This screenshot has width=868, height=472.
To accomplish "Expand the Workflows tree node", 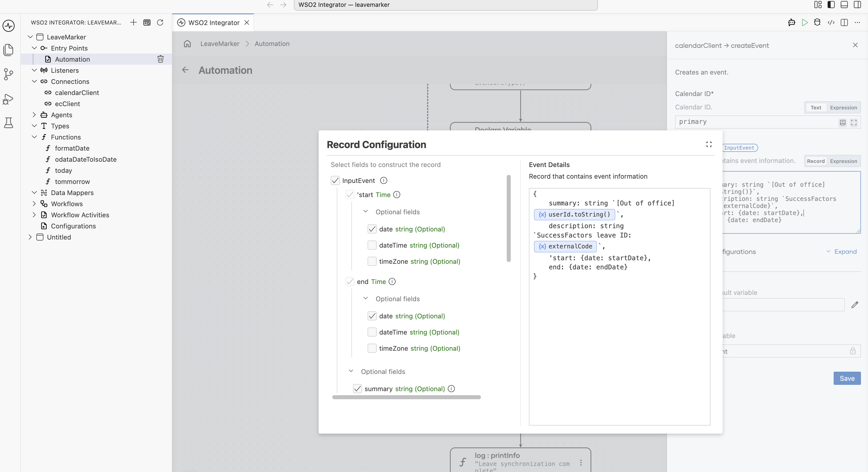I will point(34,204).
